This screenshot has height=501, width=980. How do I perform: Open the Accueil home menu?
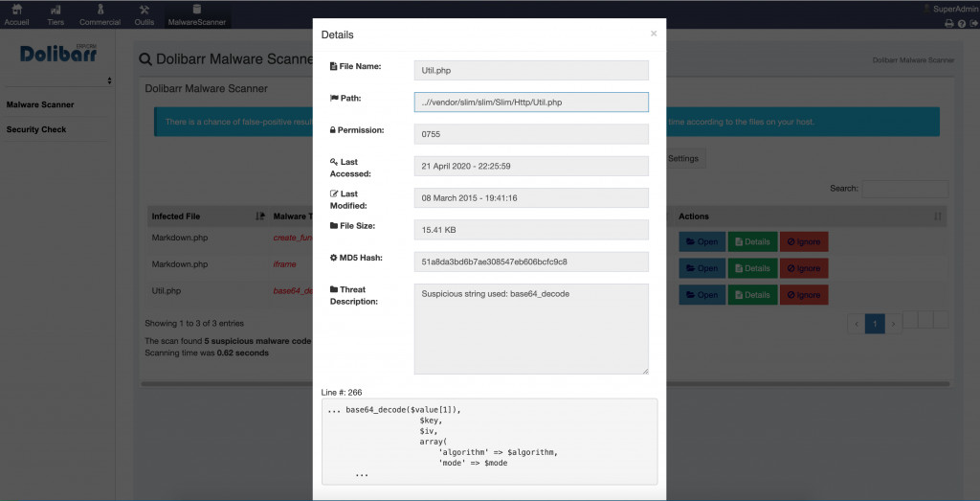tap(17, 15)
